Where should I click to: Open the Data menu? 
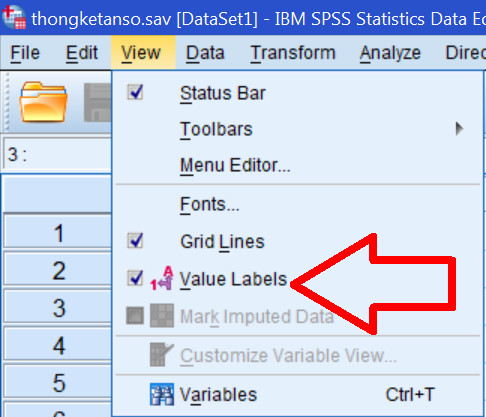[x=205, y=53]
